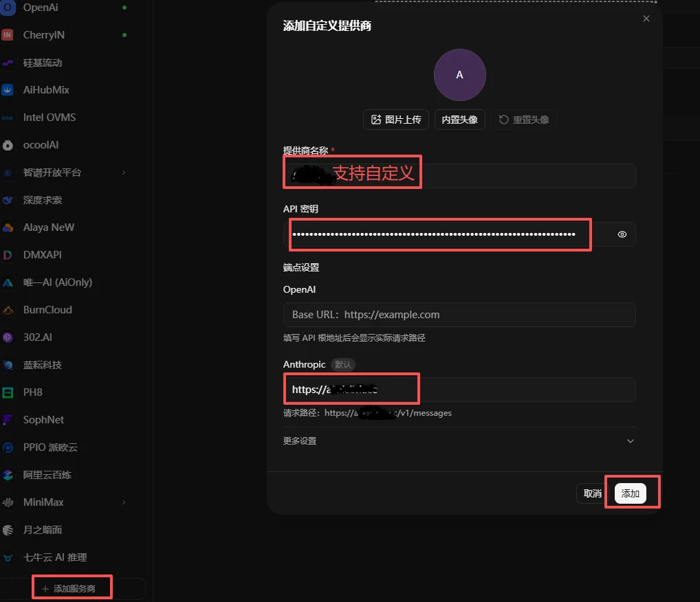The image size is (700, 602).
Task: Select 硅基流动 in the provider list
Action: pos(43,63)
